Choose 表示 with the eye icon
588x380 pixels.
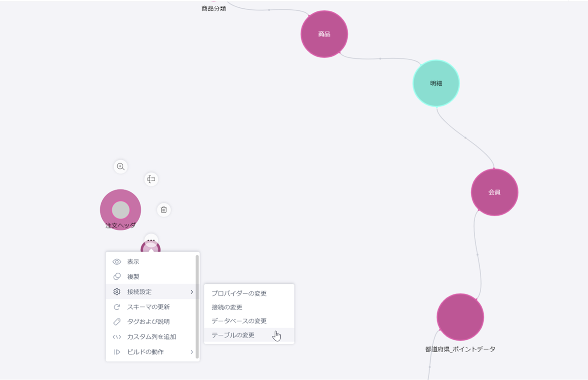pos(133,262)
